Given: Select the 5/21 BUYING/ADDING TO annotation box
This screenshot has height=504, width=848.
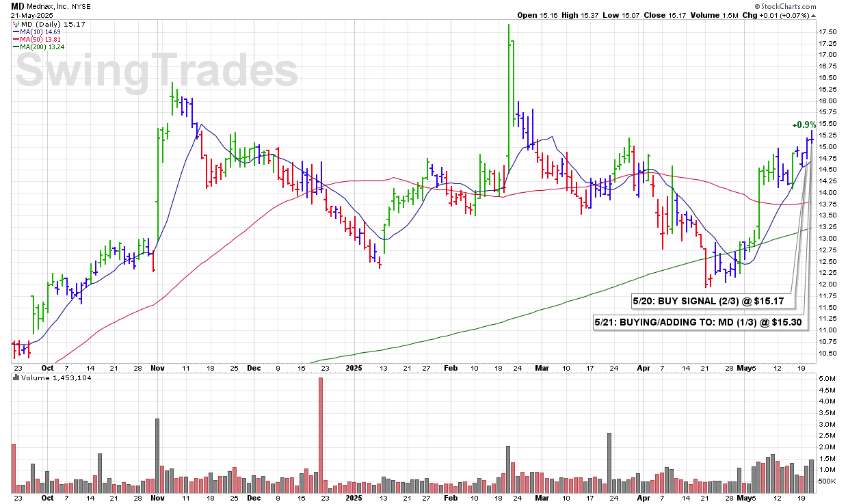Looking at the screenshot, I should tap(698, 321).
